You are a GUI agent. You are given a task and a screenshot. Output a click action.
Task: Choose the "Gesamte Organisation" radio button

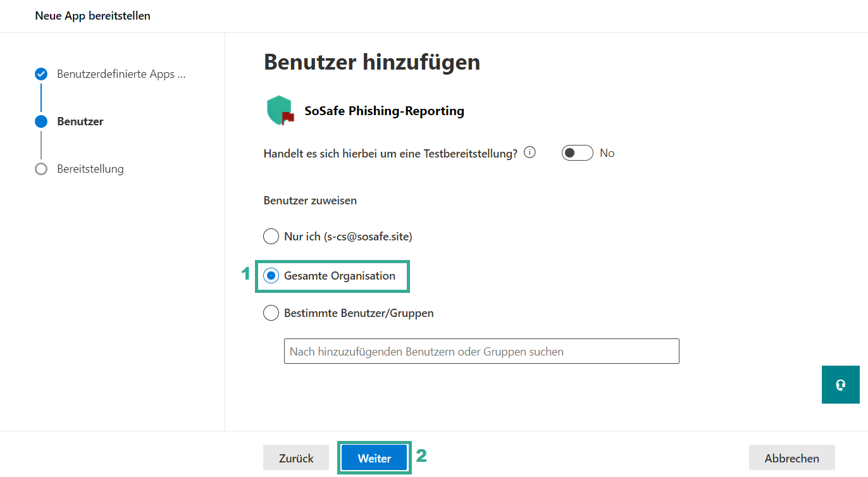[271, 276]
